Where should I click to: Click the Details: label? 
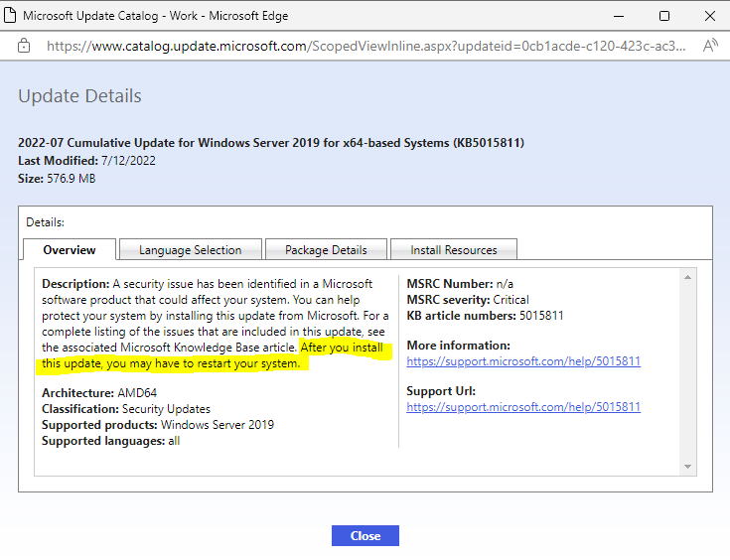tap(45, 222)
